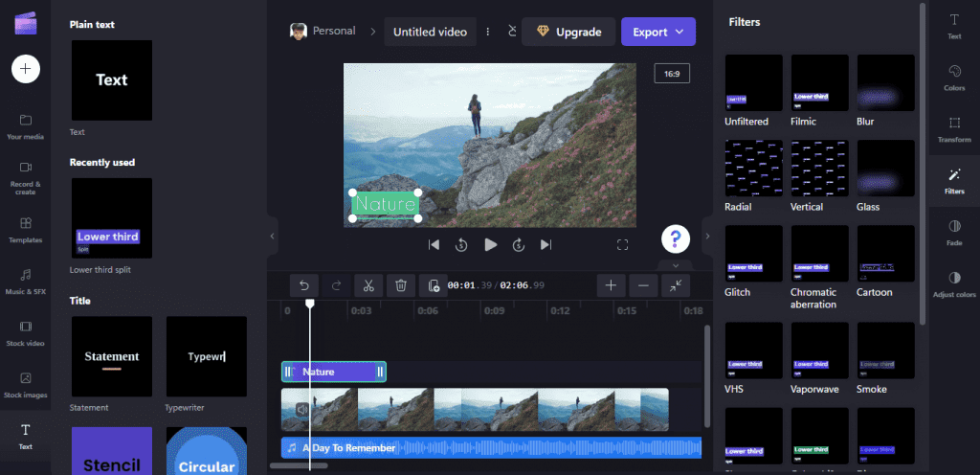Viewport: 980px width, 475px height.
Task: Rewind five seconds button
Action: coord(461,245)
